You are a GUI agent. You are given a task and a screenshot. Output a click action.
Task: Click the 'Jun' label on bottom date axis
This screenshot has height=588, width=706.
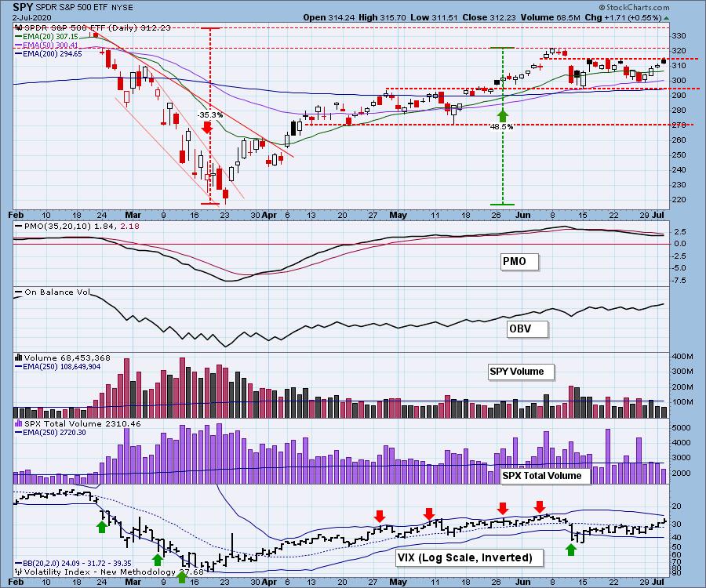[522, 582]
